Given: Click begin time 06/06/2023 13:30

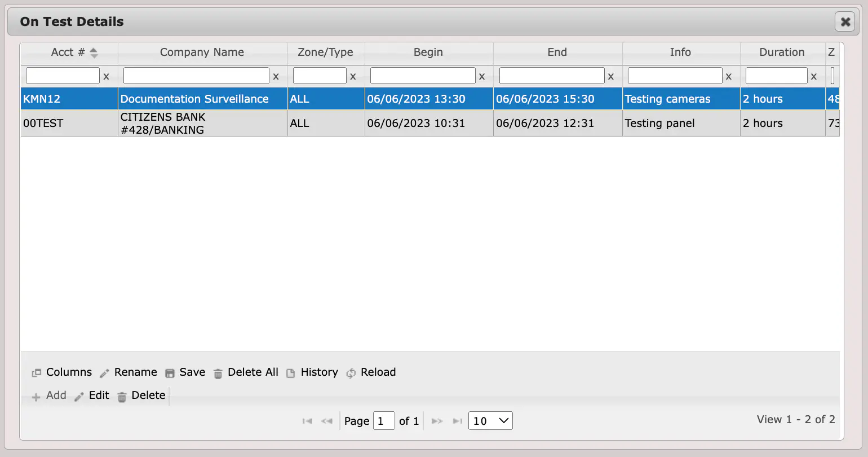Looking at the screenshot, I should click(x=429, y=99).
